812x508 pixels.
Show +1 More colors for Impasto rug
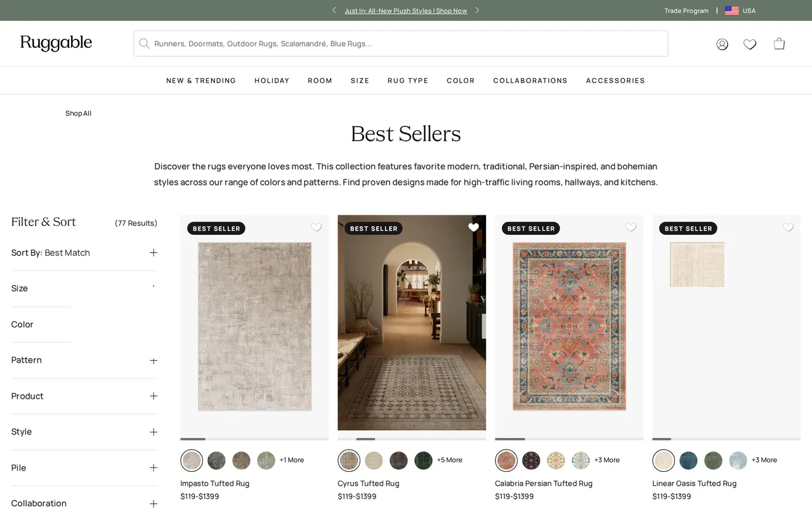tap(292, 460)
